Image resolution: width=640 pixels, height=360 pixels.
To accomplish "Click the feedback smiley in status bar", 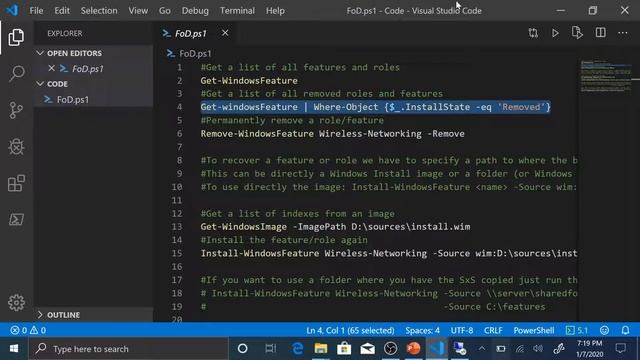I will pos(604,330).
